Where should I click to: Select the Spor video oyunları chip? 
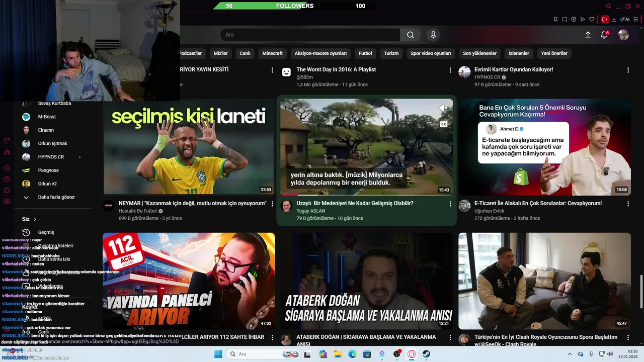click(431, 53)
